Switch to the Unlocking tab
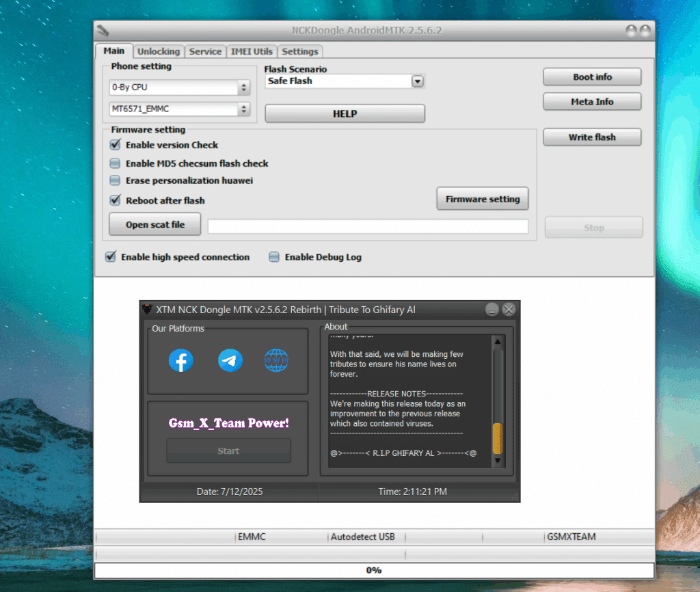 click(x=158, y=51)
